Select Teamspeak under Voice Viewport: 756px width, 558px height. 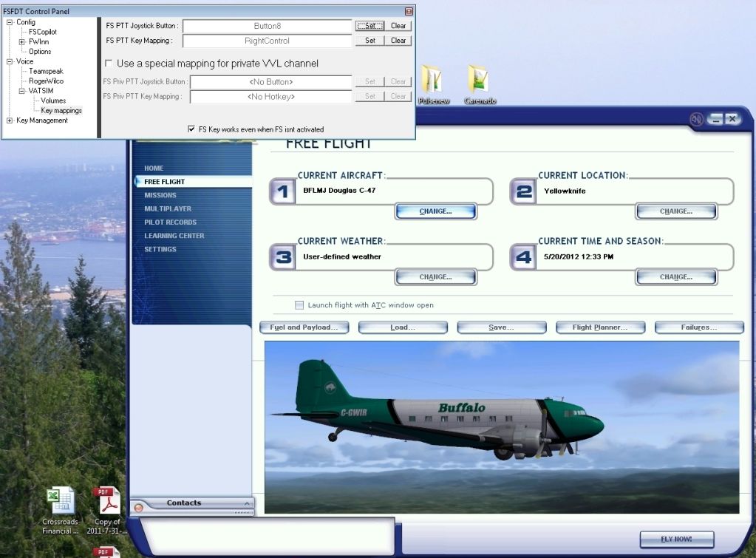(x=46, y=72)
